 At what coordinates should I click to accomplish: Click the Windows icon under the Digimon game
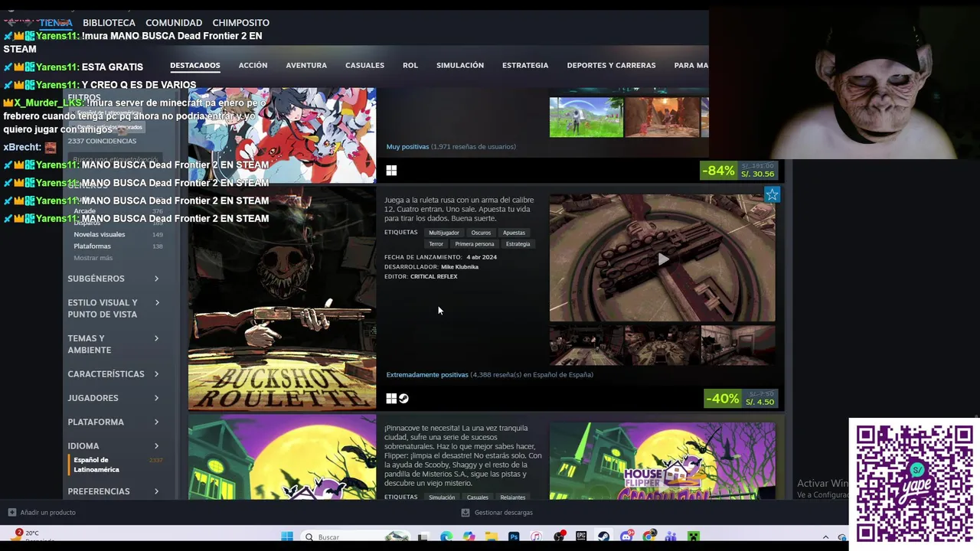pyautogui.click(x=391, y=171)
